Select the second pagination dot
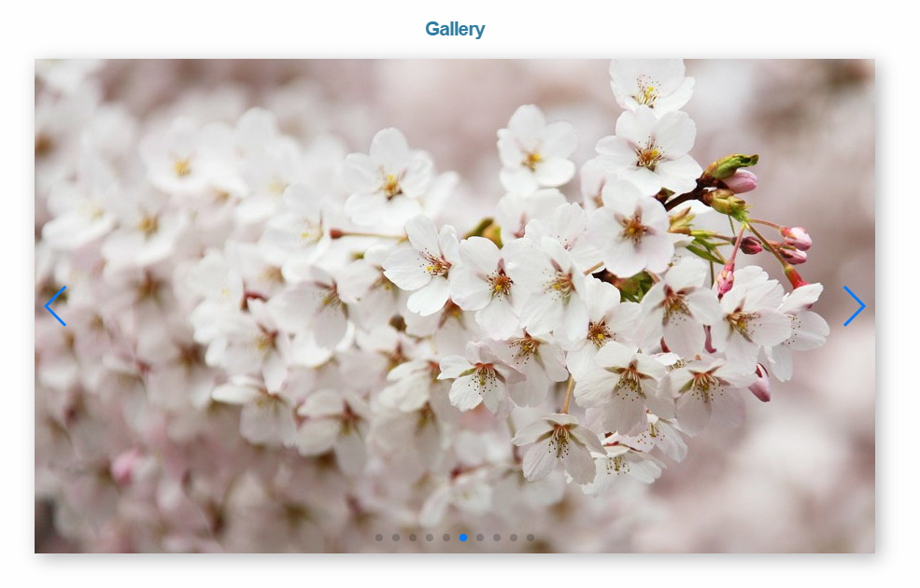This screenshot has height=588, width=920. (x=395, y=538)
